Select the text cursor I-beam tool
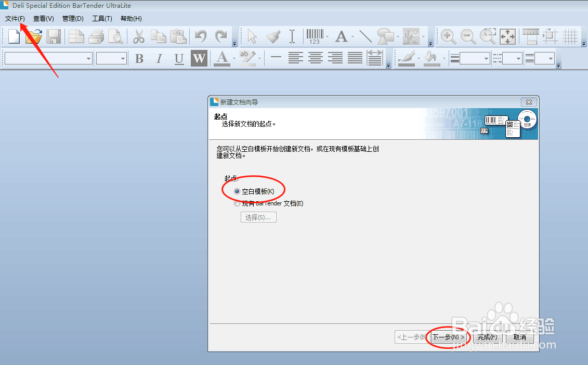The image size is (588, 365). (292, 36)
